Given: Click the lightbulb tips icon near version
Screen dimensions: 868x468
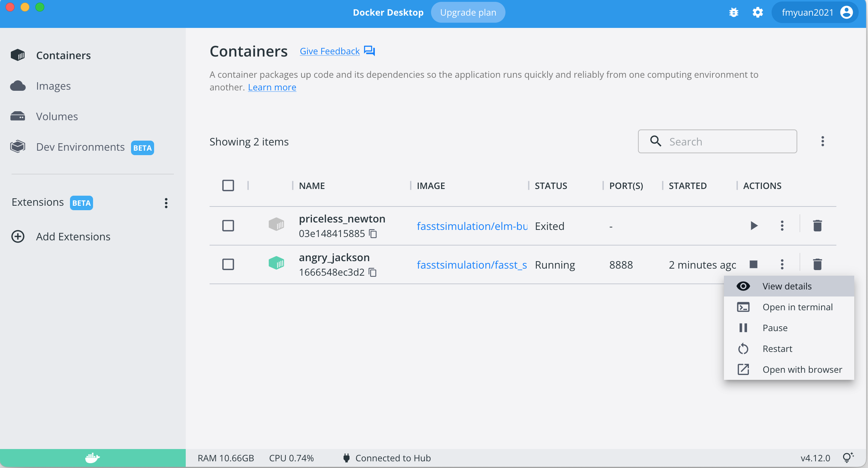Looking at the screenshot, I should point(848,458).
